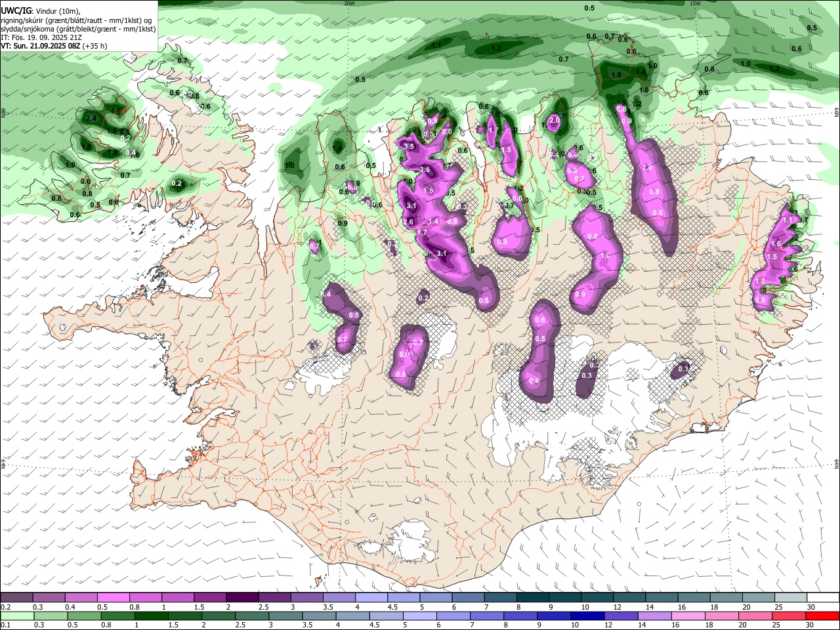This screenshot has height=630, width=840.
Task: Pick the white 30 swatch on snow scale
Action: [824, 598]
